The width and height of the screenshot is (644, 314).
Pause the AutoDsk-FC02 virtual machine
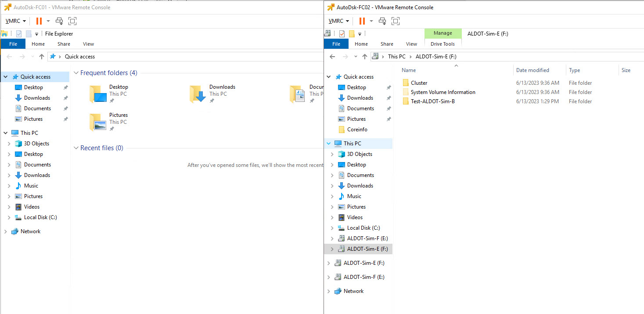(362, 21)
